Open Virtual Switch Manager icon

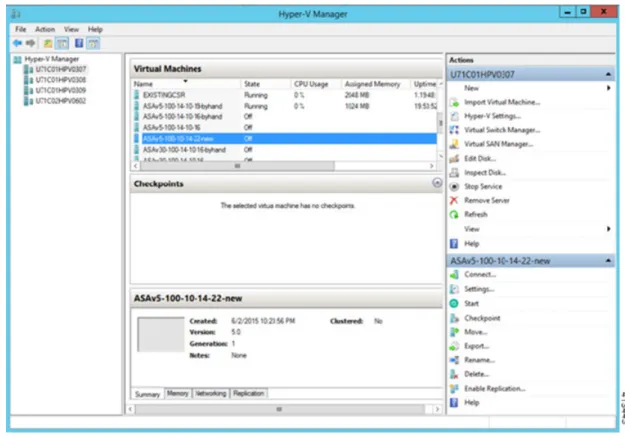point(454,130)
